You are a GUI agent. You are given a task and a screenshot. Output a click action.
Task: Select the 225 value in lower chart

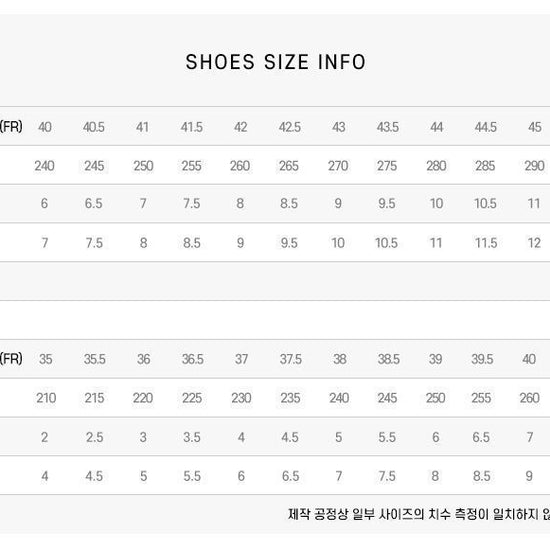192,398
